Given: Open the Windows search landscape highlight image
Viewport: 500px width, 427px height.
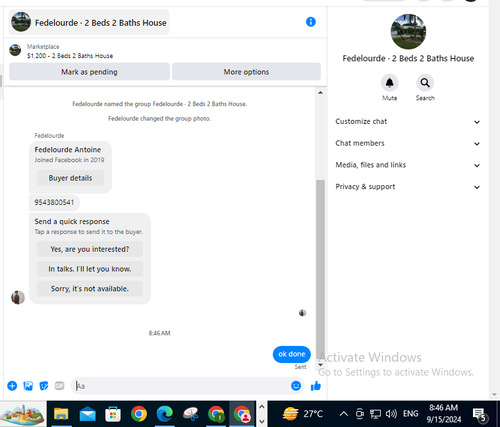Looking at the screenshot, I should pyautogui.click(x=22, y=414).
